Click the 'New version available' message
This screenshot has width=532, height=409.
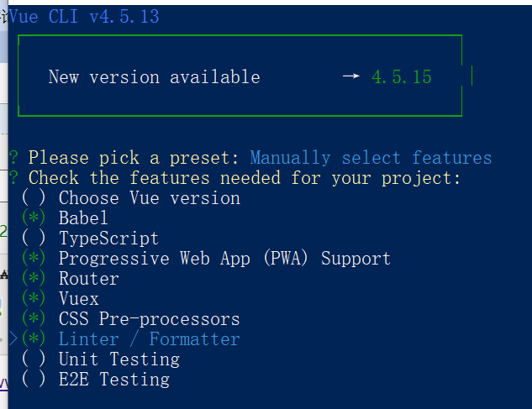click(x=154, y=77)
